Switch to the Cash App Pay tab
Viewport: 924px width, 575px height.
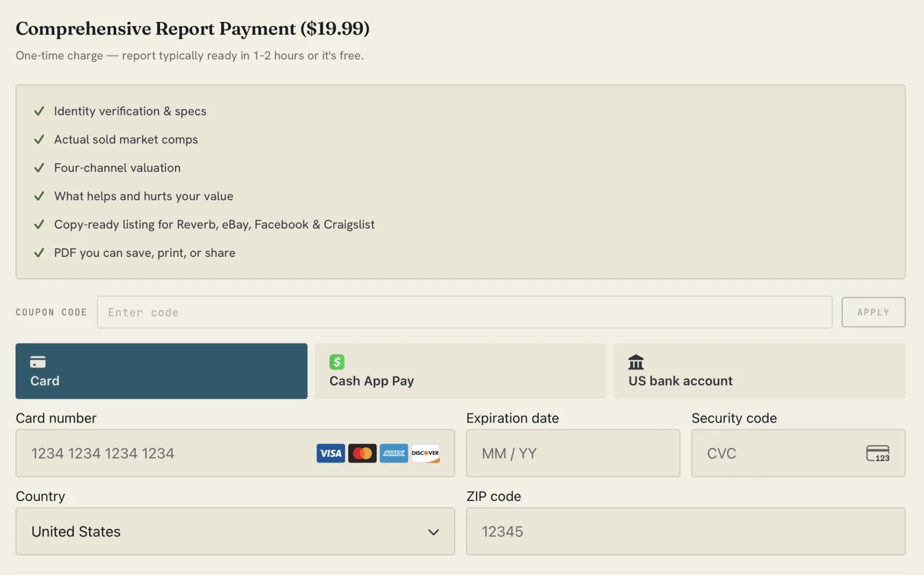coord(461,371)
